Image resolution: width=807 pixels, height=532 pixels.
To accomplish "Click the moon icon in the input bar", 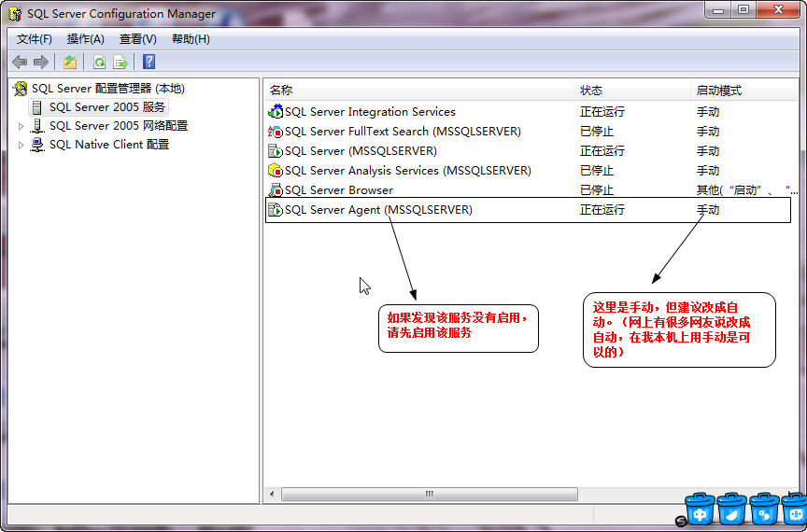I will (732, 510).
